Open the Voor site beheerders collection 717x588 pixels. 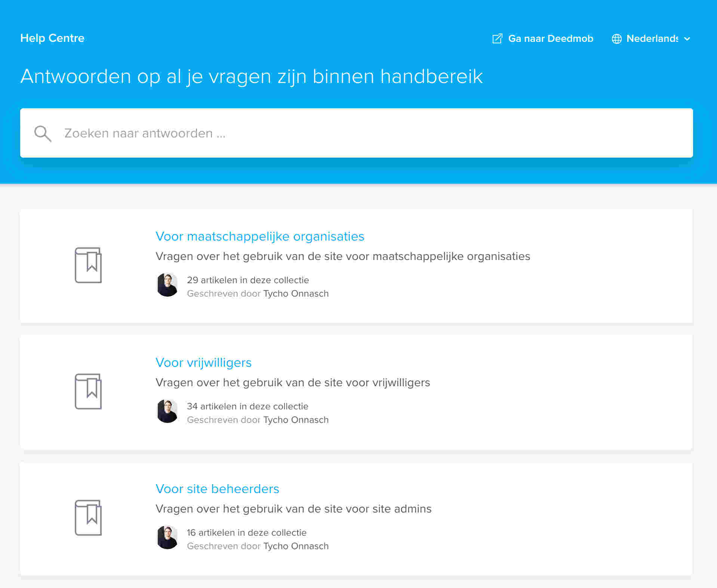point(217,489)
